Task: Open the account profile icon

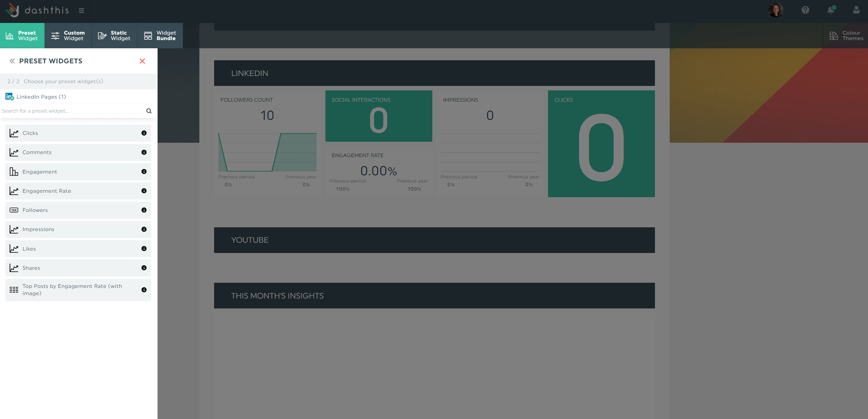Action: click(856, 10)
